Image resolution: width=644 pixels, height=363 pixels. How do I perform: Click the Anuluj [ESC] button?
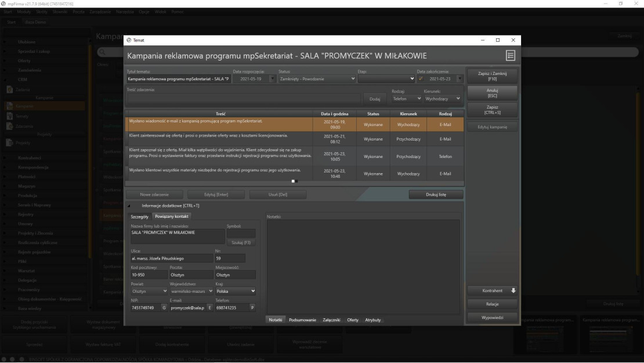(492, 93)
